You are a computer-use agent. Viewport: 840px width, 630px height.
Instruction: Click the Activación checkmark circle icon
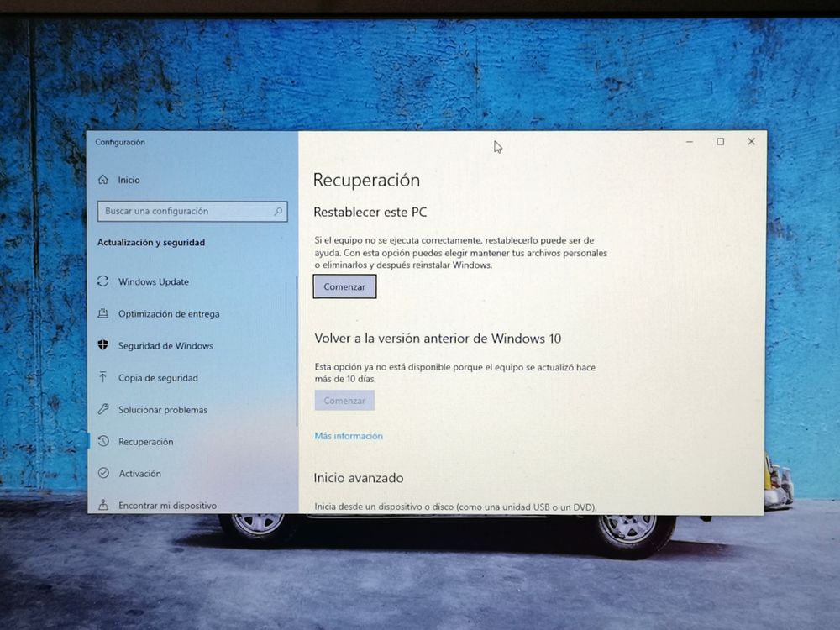103,473
